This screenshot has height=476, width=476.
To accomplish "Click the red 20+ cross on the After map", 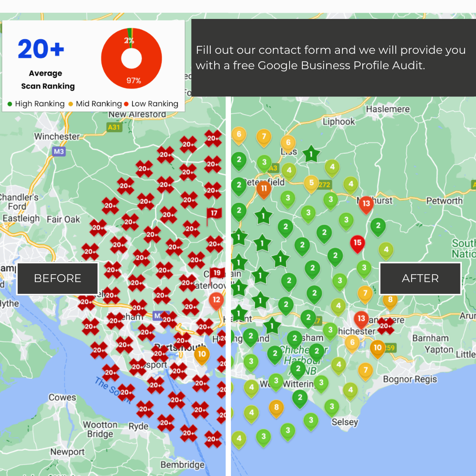I will point(386,326).
